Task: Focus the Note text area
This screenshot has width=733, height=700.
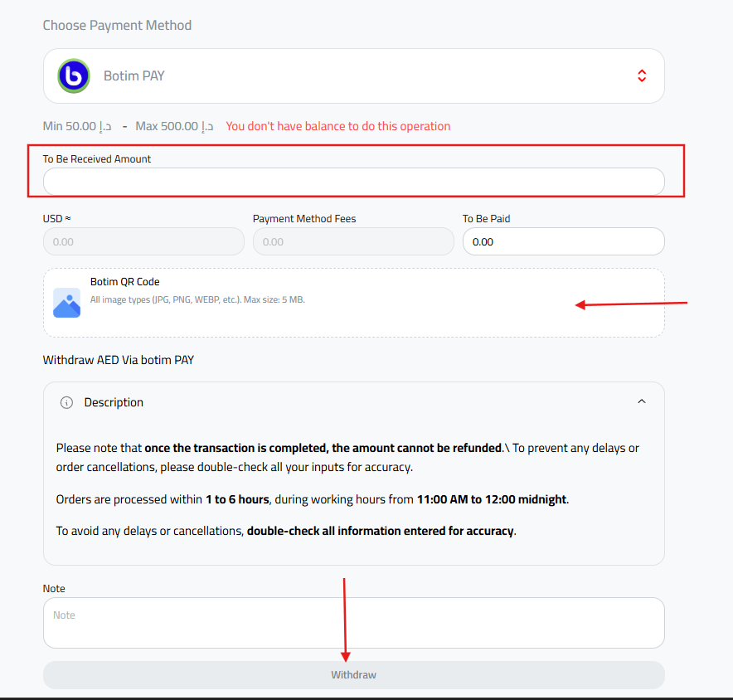Action: click(353, 623)
